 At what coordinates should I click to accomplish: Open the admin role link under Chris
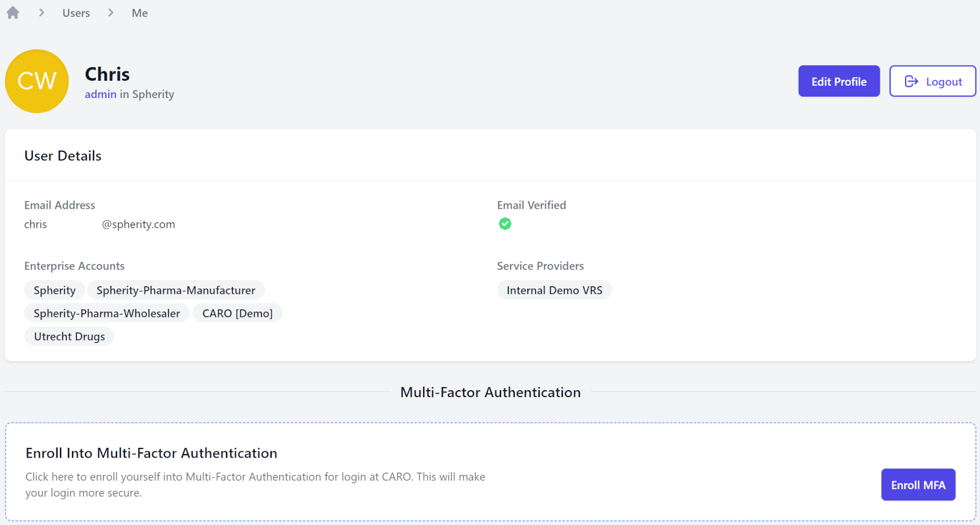(x=100, y=94)
